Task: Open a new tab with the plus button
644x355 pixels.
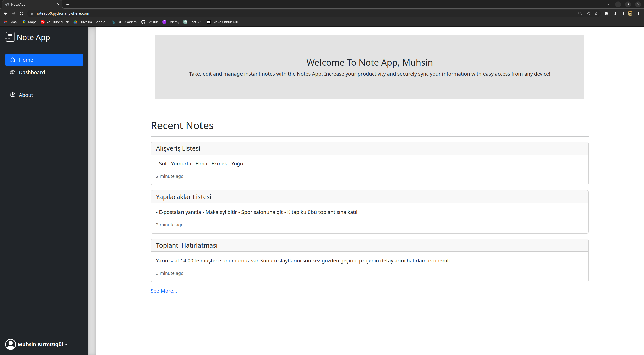Action: point(68,4)
